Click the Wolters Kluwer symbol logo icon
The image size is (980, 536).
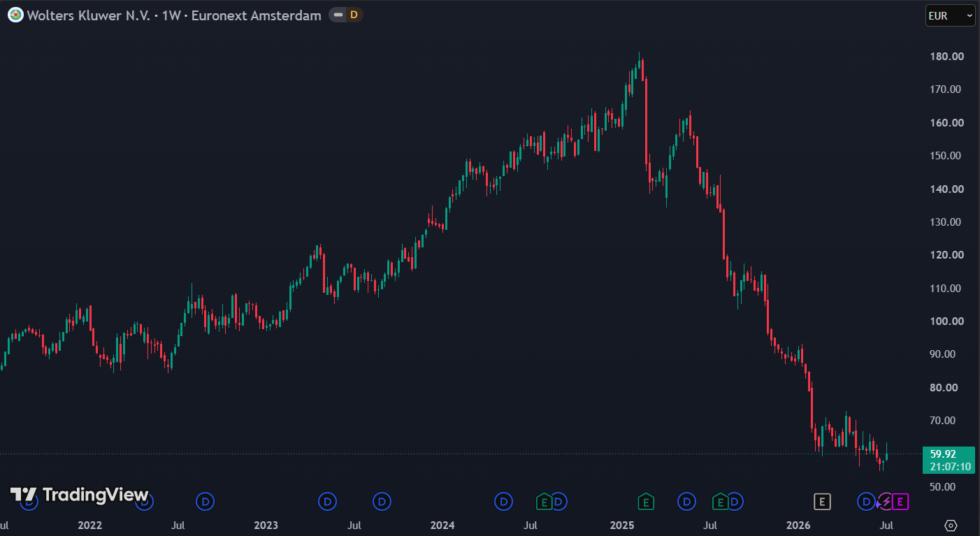tap(15, 15)
